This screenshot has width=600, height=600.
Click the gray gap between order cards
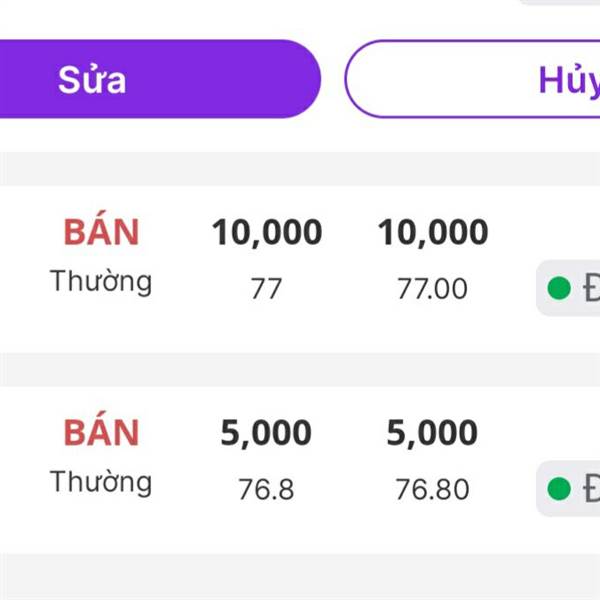coord(300,369)
